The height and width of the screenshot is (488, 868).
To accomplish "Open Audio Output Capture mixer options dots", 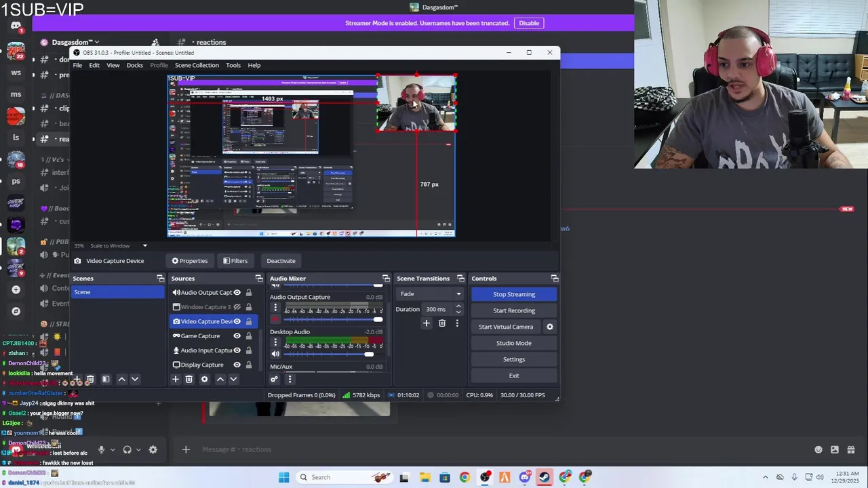I will point(275,307).
